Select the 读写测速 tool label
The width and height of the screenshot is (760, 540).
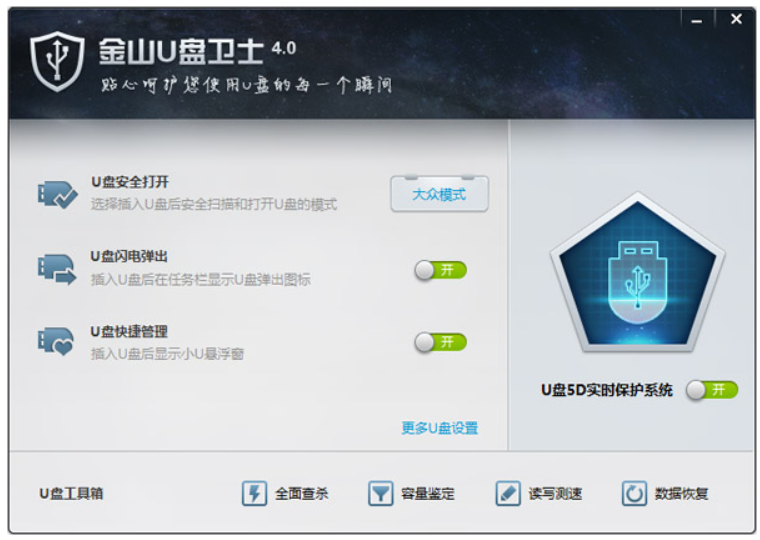[555, 494]
